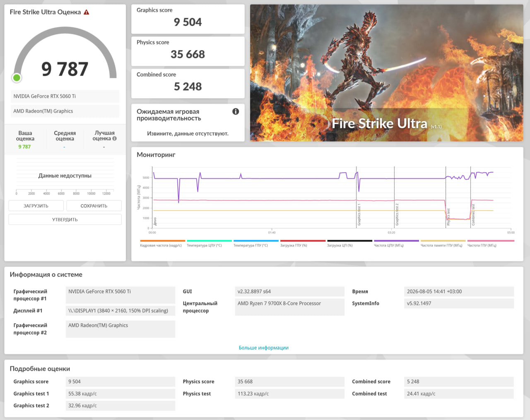
Task: Toggle Загрузка ГПУ (%) legend entry
Action: [x=303, y=243]
